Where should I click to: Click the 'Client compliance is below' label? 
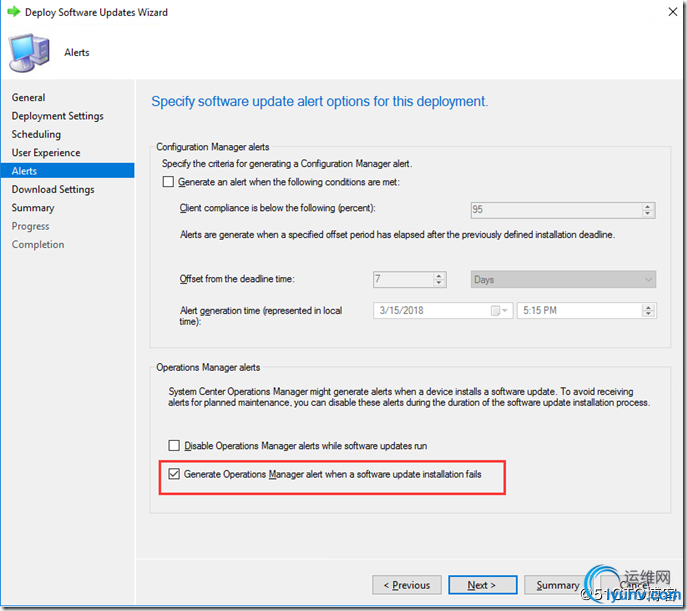pos(277,208)
